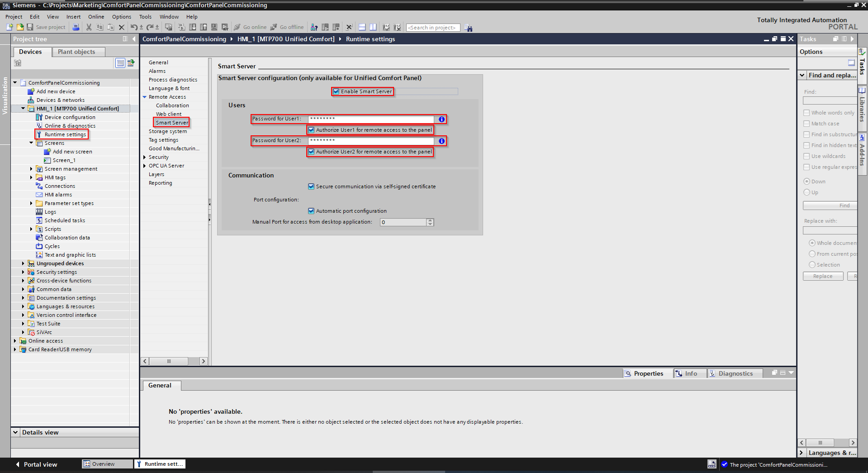Open the Tools menu

[x=145, y=17]
